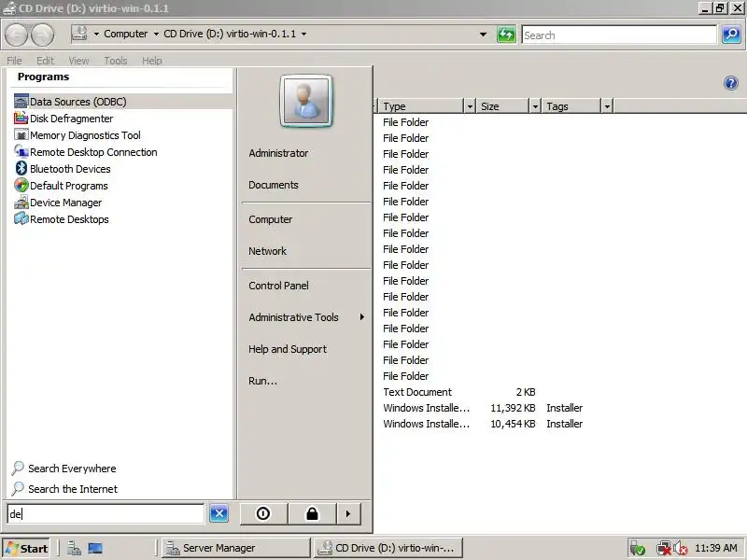Click the network status tray icon
Screen dimensions: 747x560
(x=663, y=549)
